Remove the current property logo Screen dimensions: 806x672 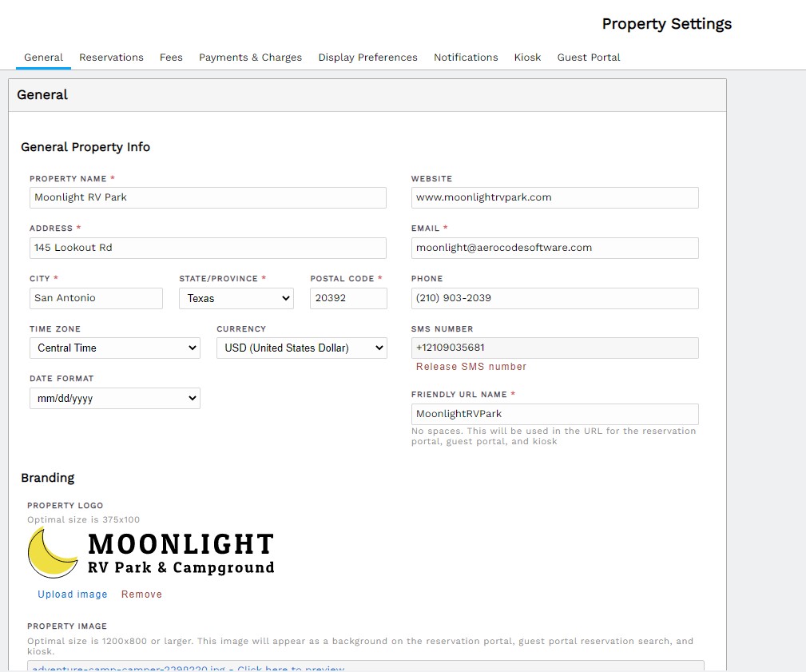(141, 594)
